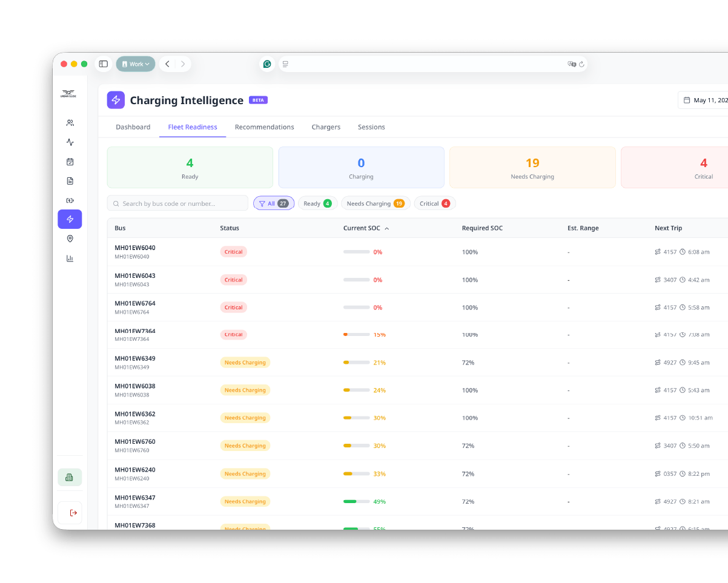Click the Grammarly extension icon

267,64
